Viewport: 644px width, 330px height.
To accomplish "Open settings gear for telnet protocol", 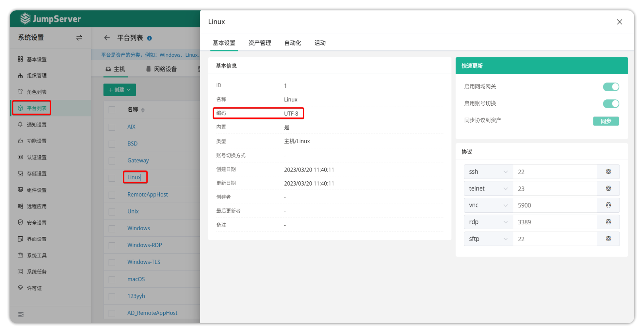I will (x=608, y=188).
